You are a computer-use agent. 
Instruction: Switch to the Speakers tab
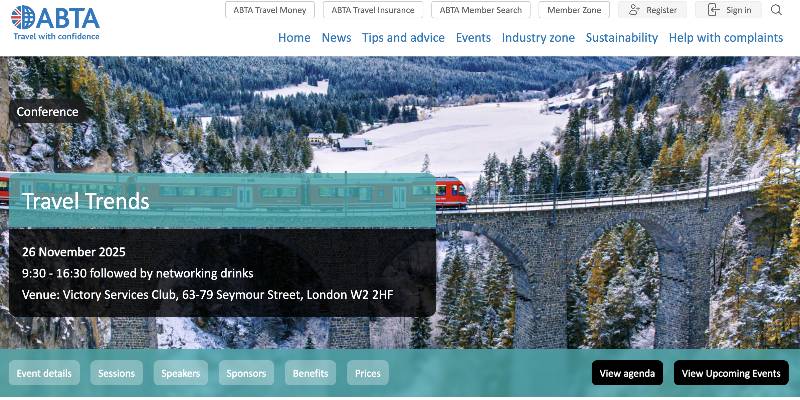click(x=181, y=373)
